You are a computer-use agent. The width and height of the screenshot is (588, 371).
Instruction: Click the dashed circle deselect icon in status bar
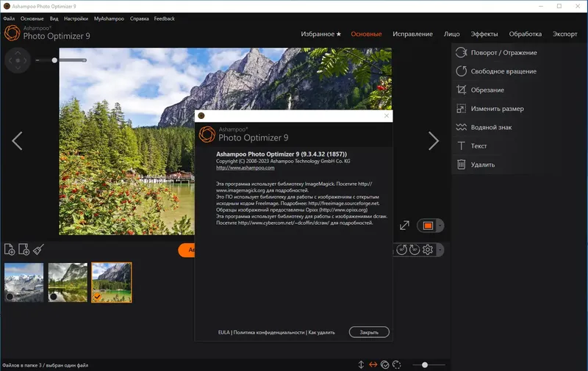pos(396,364)
